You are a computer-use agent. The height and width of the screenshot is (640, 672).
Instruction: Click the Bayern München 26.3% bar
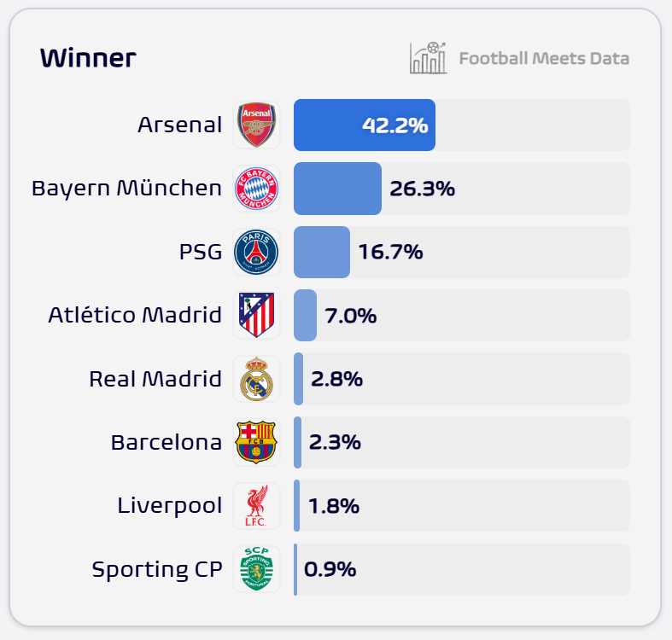(x=337, y=189)
